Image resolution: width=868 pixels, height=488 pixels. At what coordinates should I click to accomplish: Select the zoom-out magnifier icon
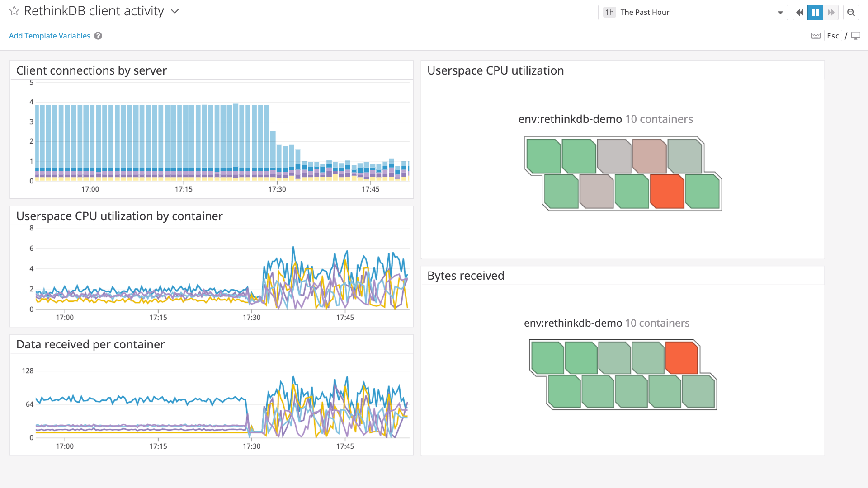[851, 12]
